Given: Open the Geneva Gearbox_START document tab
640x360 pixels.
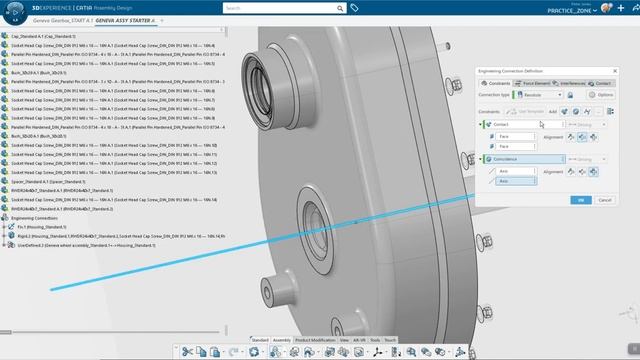Looking at the screenshot, I should click(x=63, y=20).
